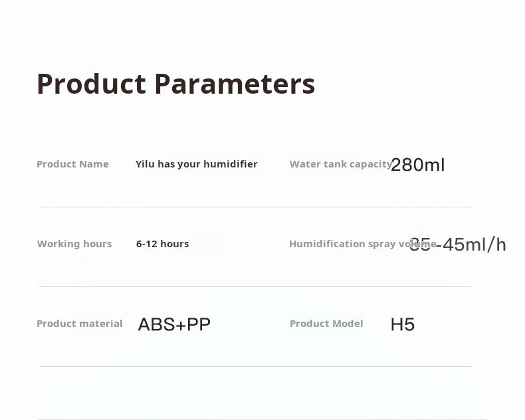The image size is (525, 420).
Task: Click the 35-45ml/h value
Action: click(457, 244)
